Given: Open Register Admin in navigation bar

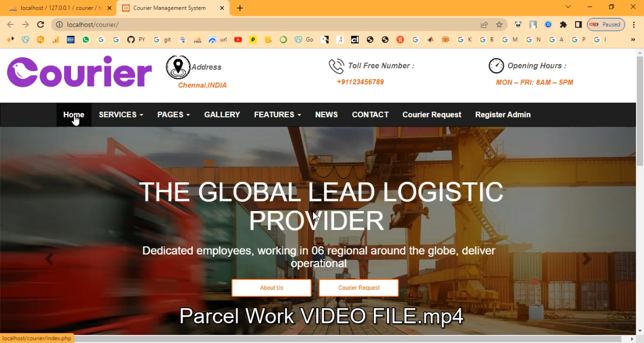Looking at the screenshot, I should [x=503, y=115].
